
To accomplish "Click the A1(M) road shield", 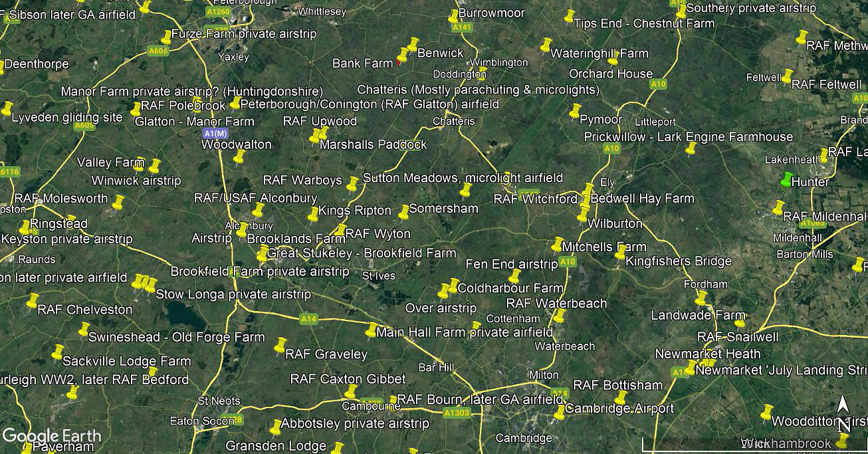I will tap(216, 134).
